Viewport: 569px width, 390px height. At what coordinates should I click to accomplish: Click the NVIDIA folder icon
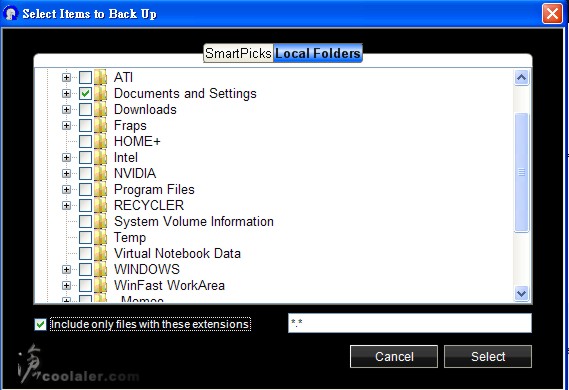tap(101, 173)
